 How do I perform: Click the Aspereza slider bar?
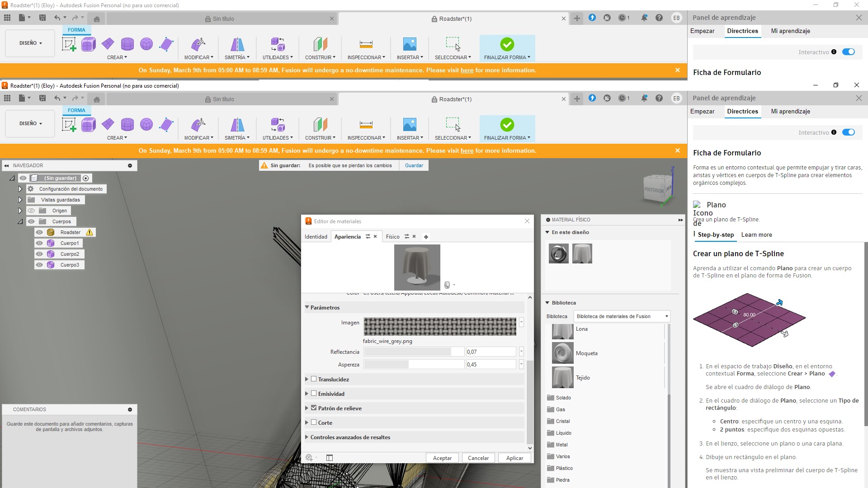tap(413, 365)
